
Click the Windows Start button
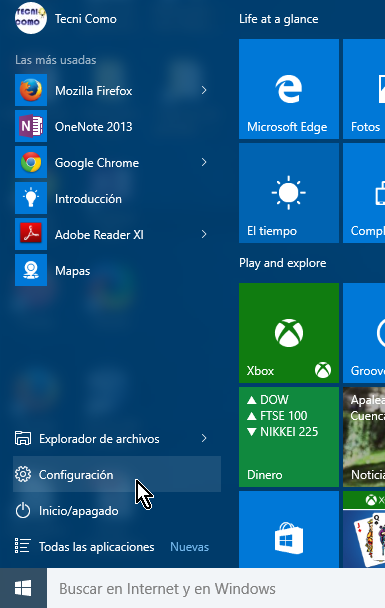coord(23,588)
